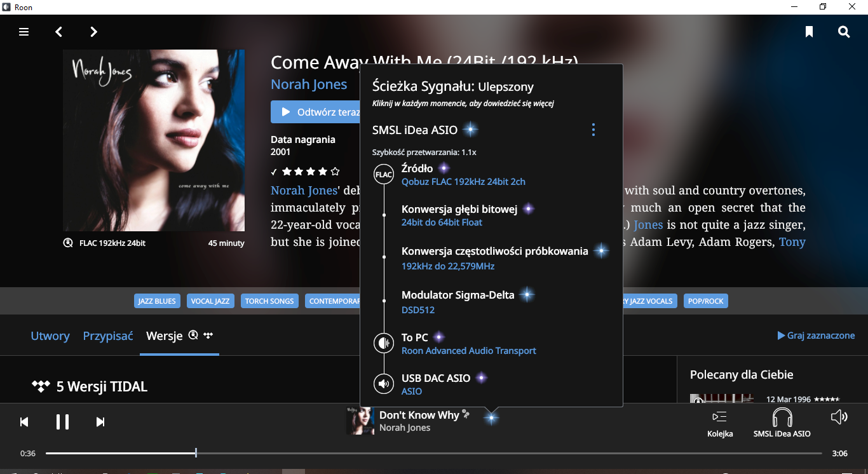Screen dimensions: 868x474
Task: Click the Qobuz magnifier icon on Wersje tab
Action: [x=194, y=335]
